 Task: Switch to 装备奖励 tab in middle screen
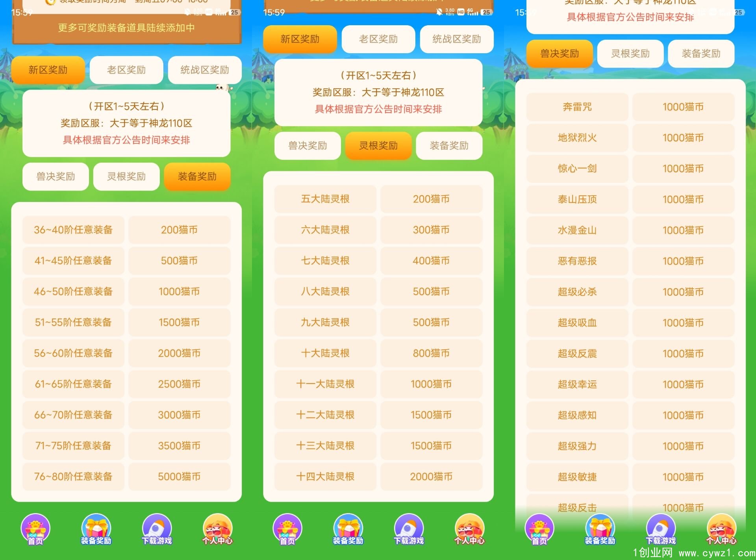coord(449,146)
